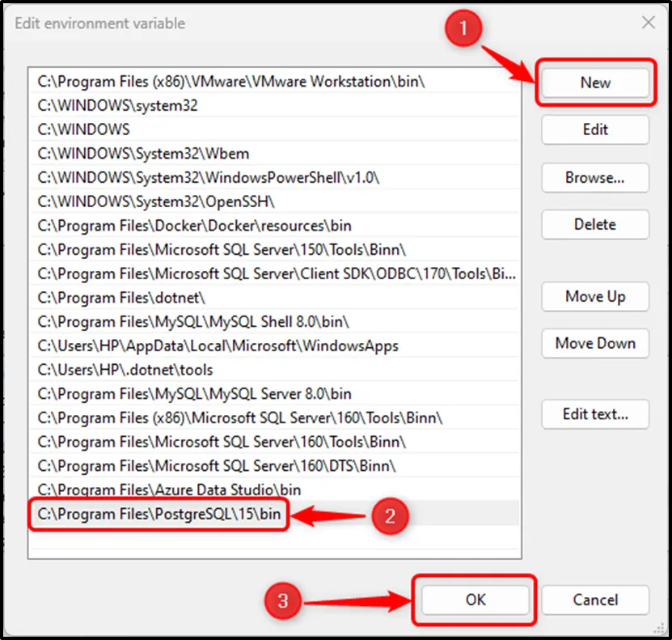Close the Edit environment variable window
Image resolution: width=672 pixels, height=640 pixels.
648,23
